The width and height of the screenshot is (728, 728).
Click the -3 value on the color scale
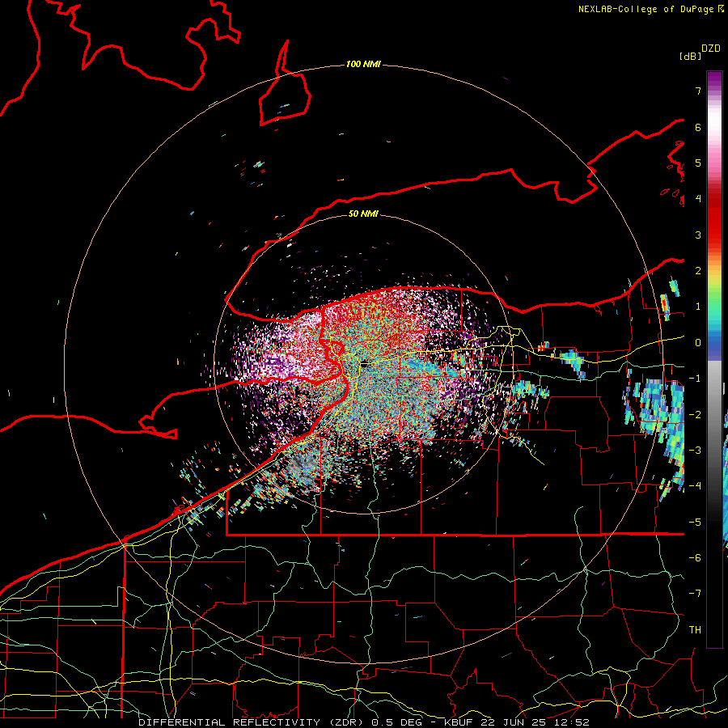(695, 451)
